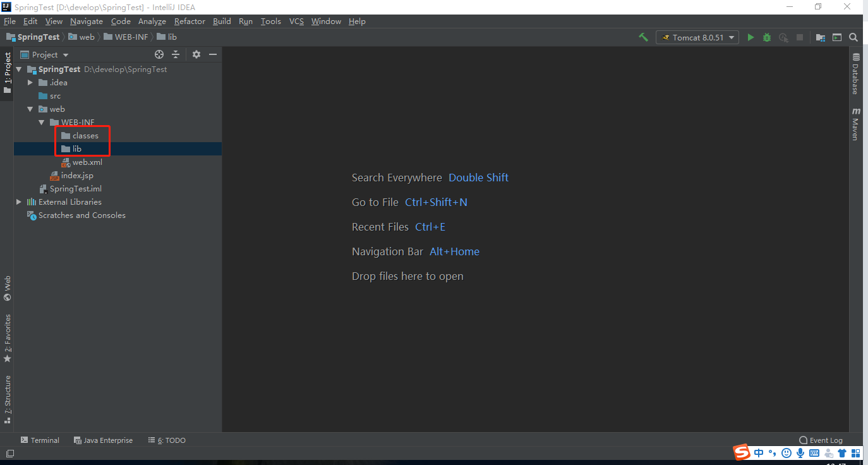Collapse all nodes in Project panel

point(176,54)
